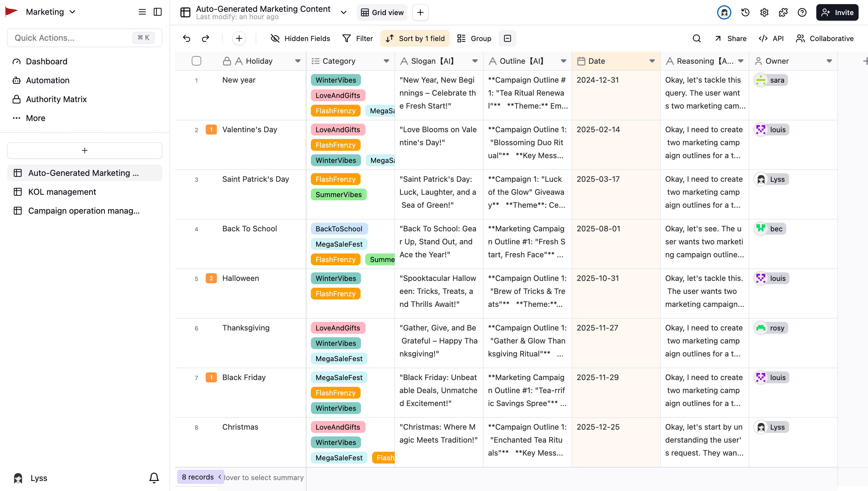Open the More sidebar item
This screenshot has height=491, width=868.
coord(85,118)
